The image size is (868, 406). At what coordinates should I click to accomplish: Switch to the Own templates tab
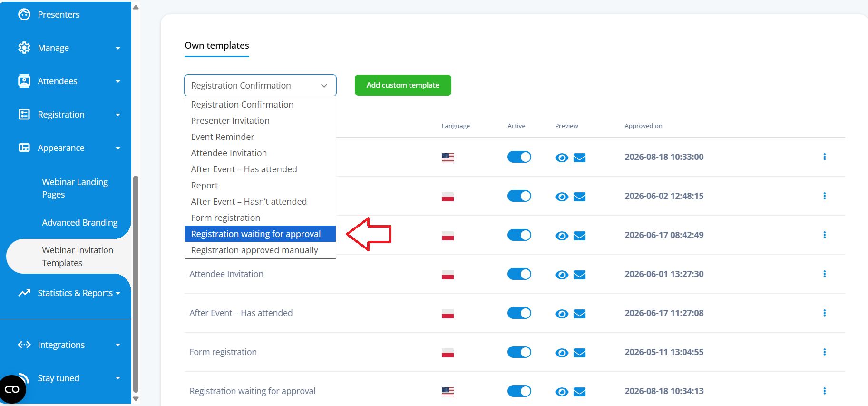(x=217, y=46)
